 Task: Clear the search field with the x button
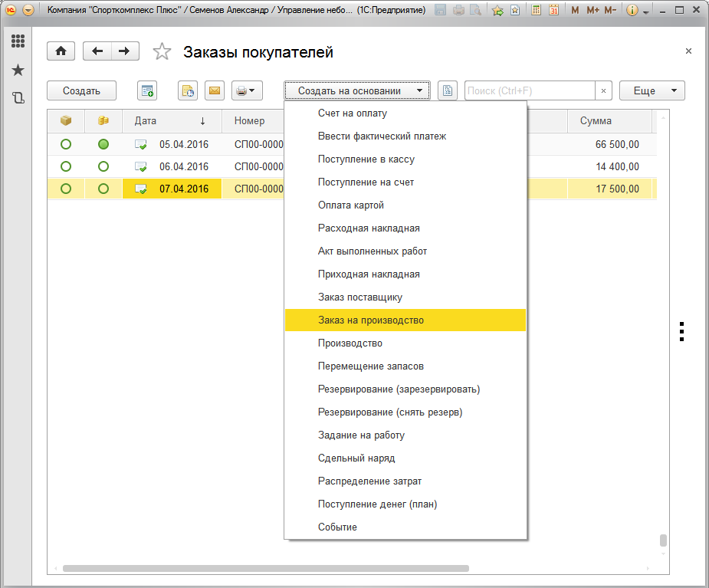point(603,91)
